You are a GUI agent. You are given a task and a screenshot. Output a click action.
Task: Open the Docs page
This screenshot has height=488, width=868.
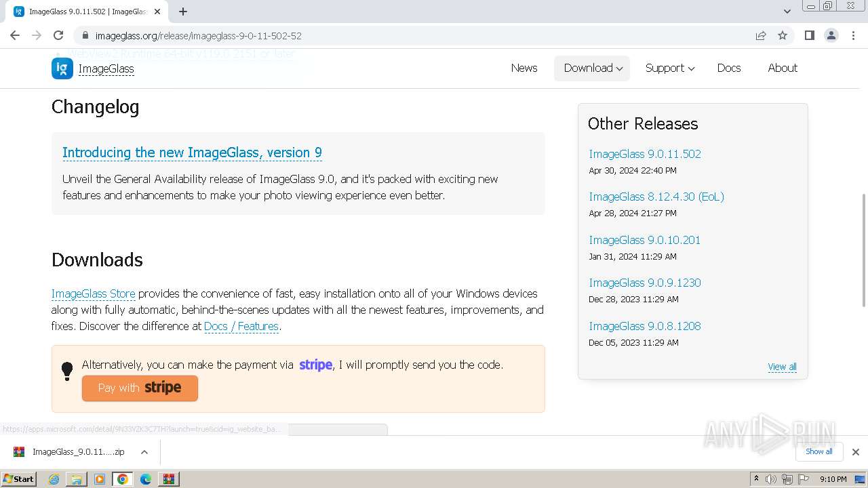click(729, 68)
